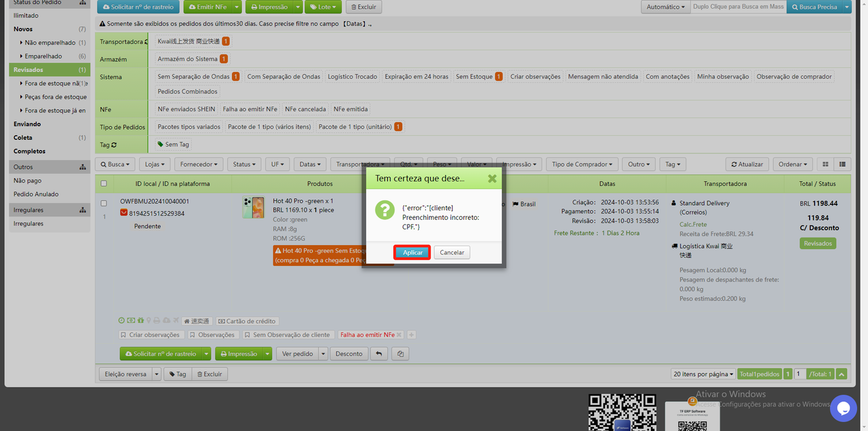The height and width of the screenshot is (431, 868).
Task: Click the airplane icon in the order icon strip
Action: 176,320
